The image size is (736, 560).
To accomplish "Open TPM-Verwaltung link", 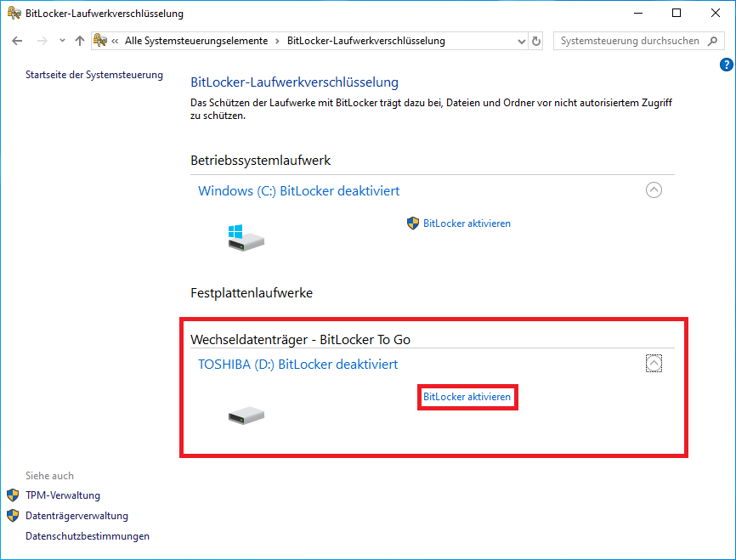I will coord(63,495).
